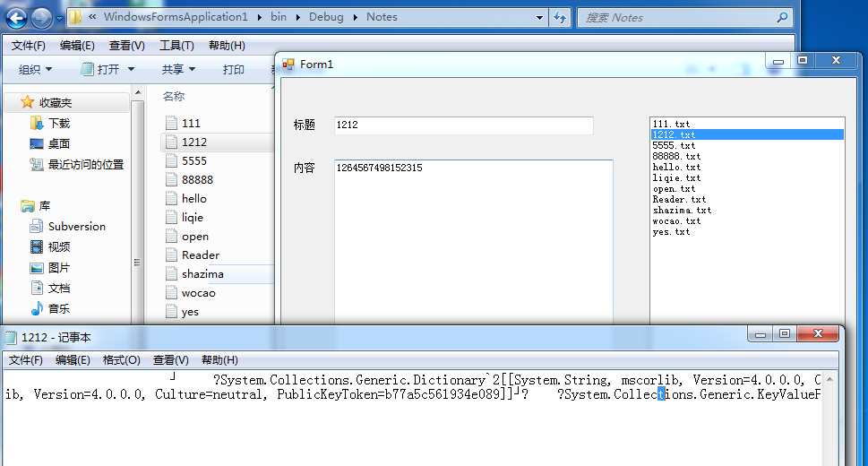Click WindowsFormsApplication1 in the breadcrumb path
The image size is (868, 466).
coord(176,17)
